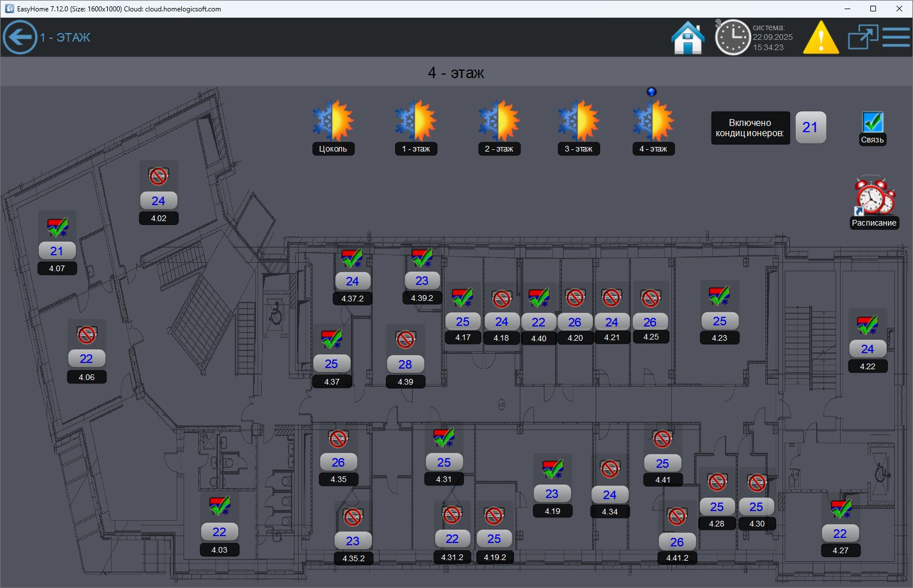Toggle the air conditioner in room 4.02
Viewport: 913px width, 588px height.
(x=158, y=175)
